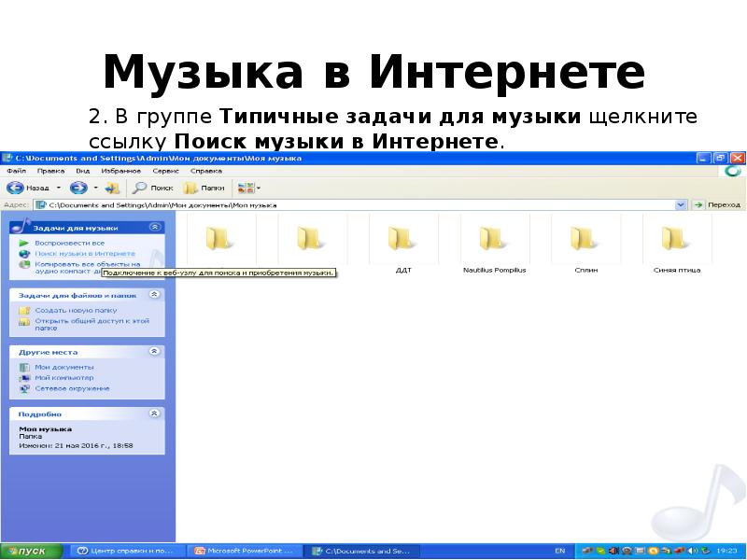Click C:\Documents and Se... taskbar button
Viewport: 747px width, 560px height.
coord(363,551)
